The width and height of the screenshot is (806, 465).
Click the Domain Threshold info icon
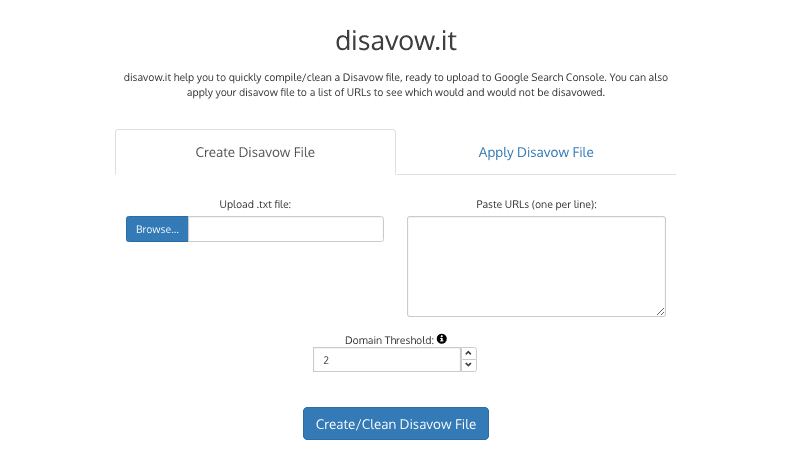pyautogui.click(x=442, y=339)
